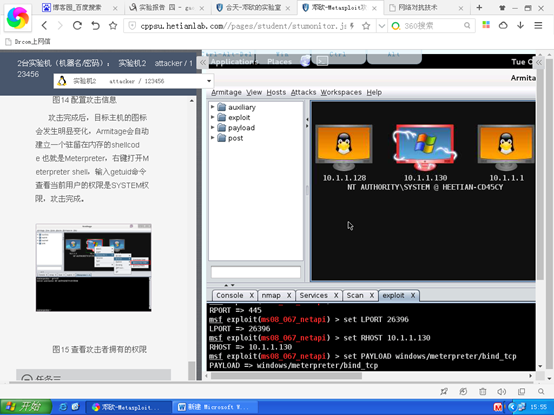Toggle sound with the speaker icon in status bar
554x415 pixels.
tap(502, 391)
